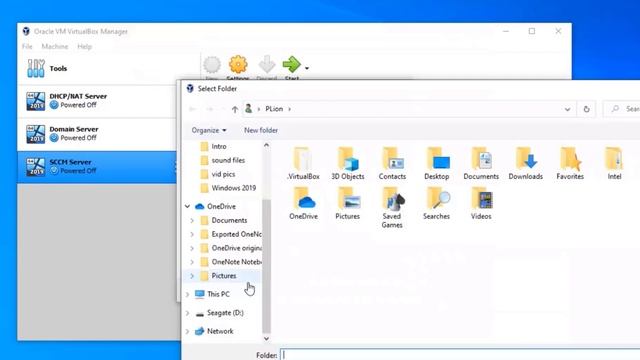The image size is (640, 360).
Task: Select SCCM Server virtual machine
Action: [97, 167]
